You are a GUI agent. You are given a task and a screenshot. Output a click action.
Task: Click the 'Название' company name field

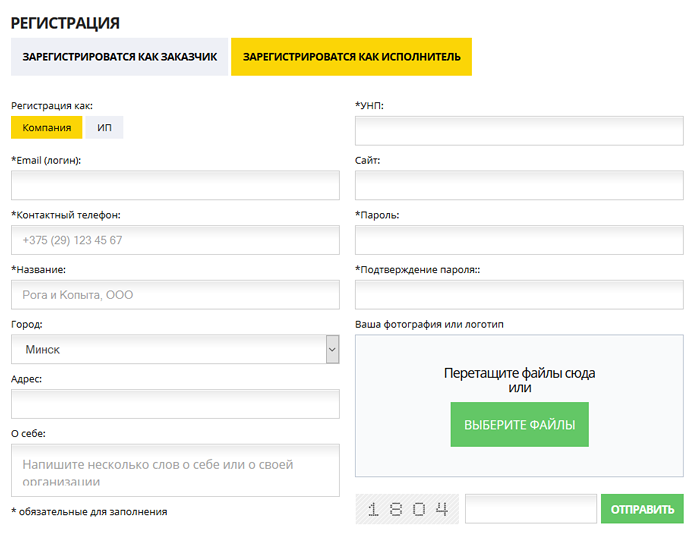click(x=175, y=295)
